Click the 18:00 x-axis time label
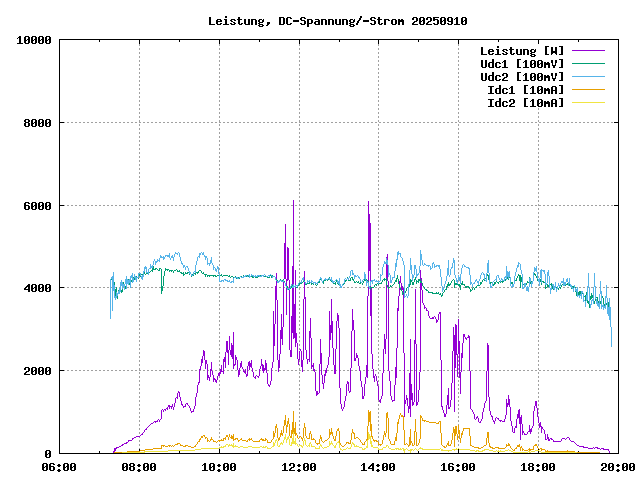640x480 pixels. click(x=539, y=467)
